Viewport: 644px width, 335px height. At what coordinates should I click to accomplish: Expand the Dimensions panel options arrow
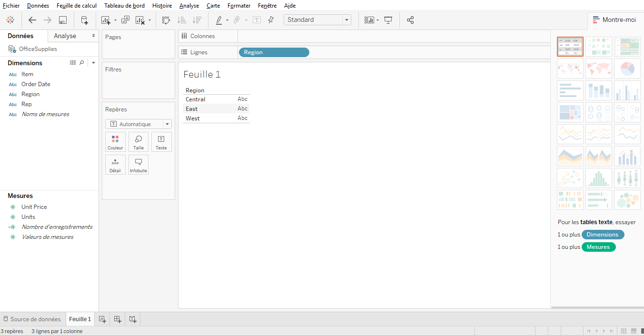tap(93, 62)
